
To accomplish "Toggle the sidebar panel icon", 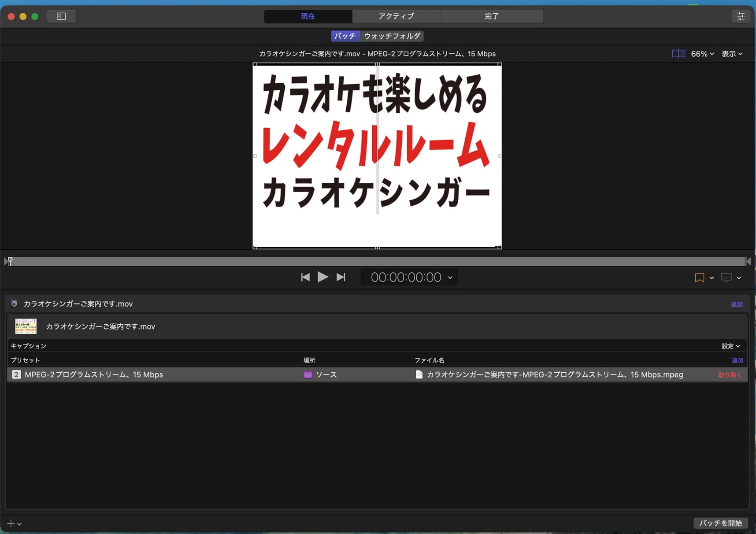I will (x=61, y=16).
